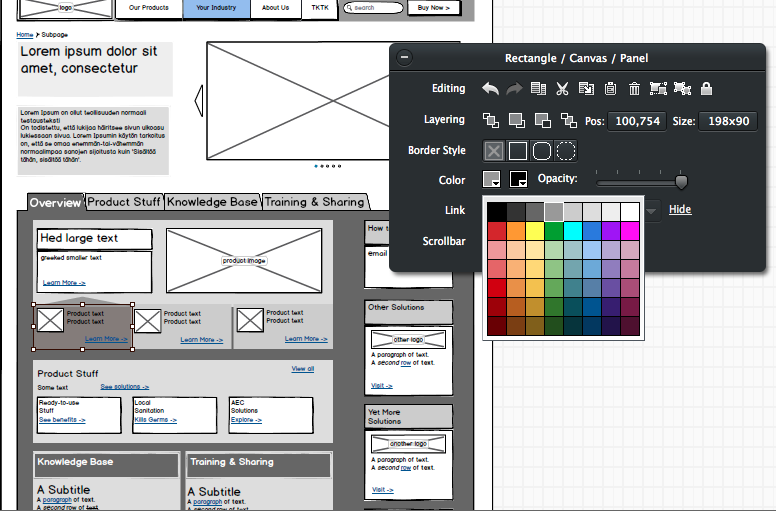Image resolution: width=776 pixels, height=511 pixels.
Task: Click the mockup search field
Action: 373,8
